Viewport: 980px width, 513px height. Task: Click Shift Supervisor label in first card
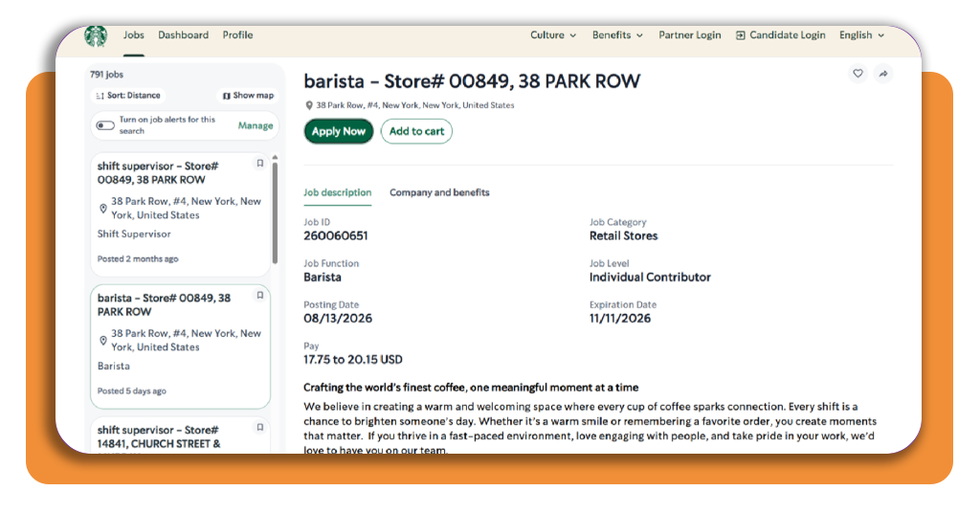(134, 234)
